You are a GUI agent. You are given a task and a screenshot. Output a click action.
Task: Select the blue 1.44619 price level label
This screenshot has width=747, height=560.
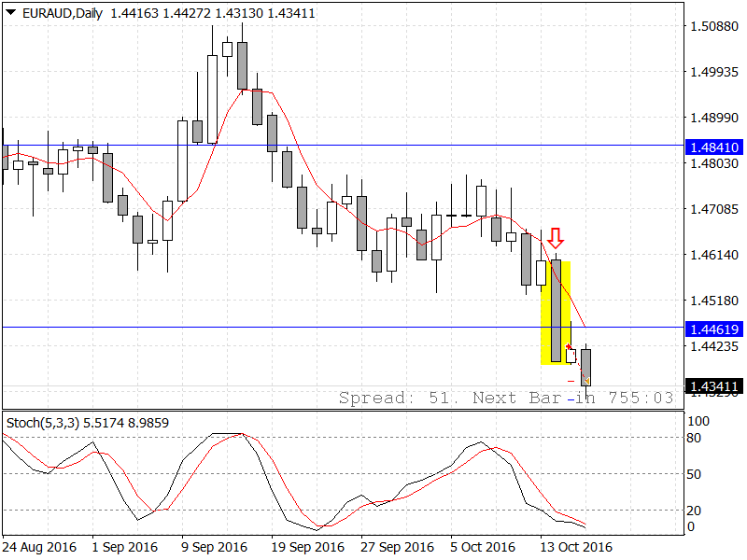(x=713, y=329)
